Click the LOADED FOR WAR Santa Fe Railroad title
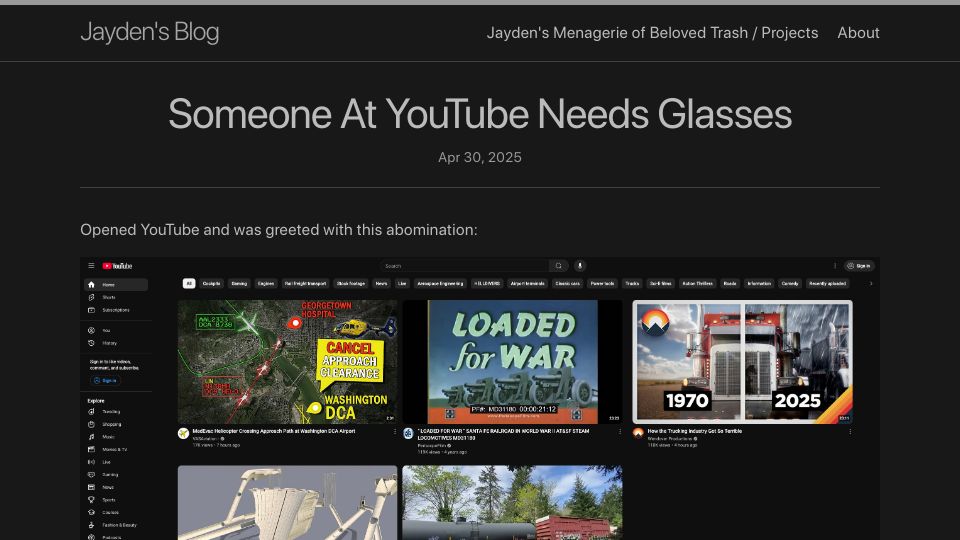960x540 pixels. click(x=503, y=434)
